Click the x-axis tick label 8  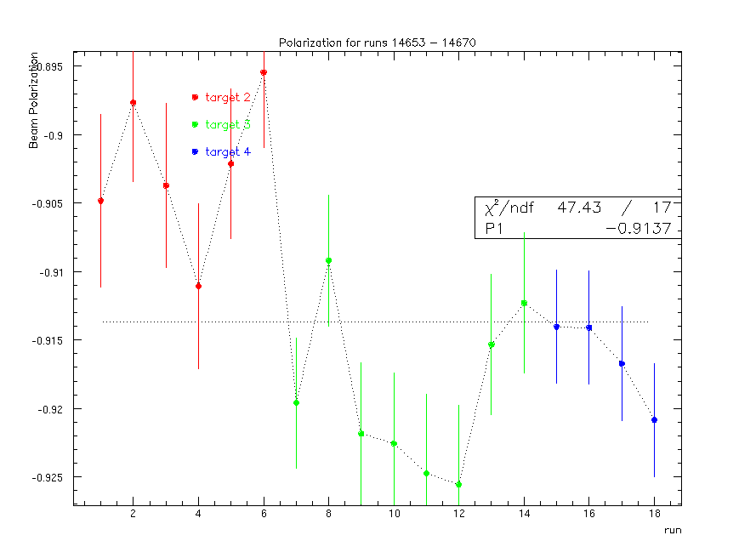(x=329, y=514)
